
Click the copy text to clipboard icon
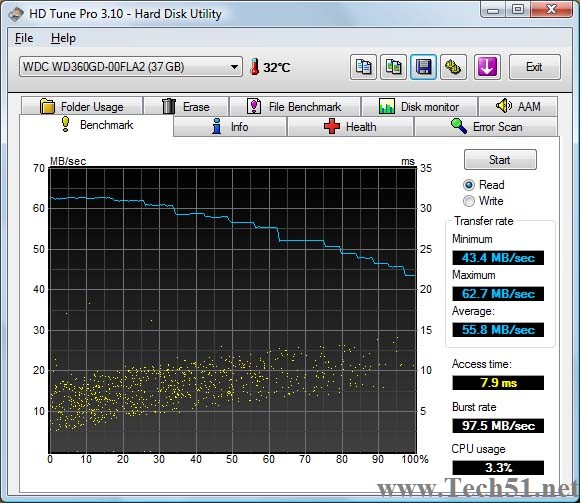point(363,67)
